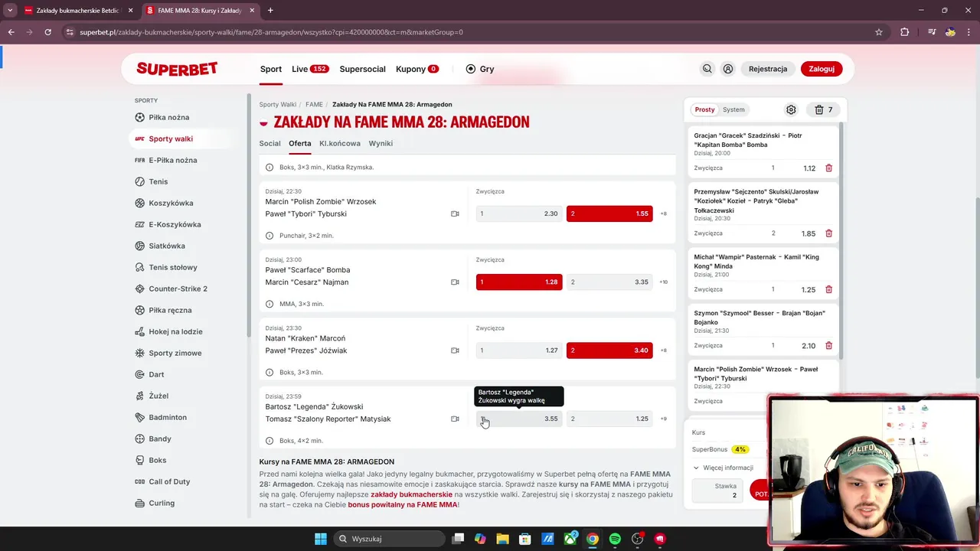Follow the bonus powitalny na FAME MMA link
The image size is (980, 551).
(x=402, y=505)
